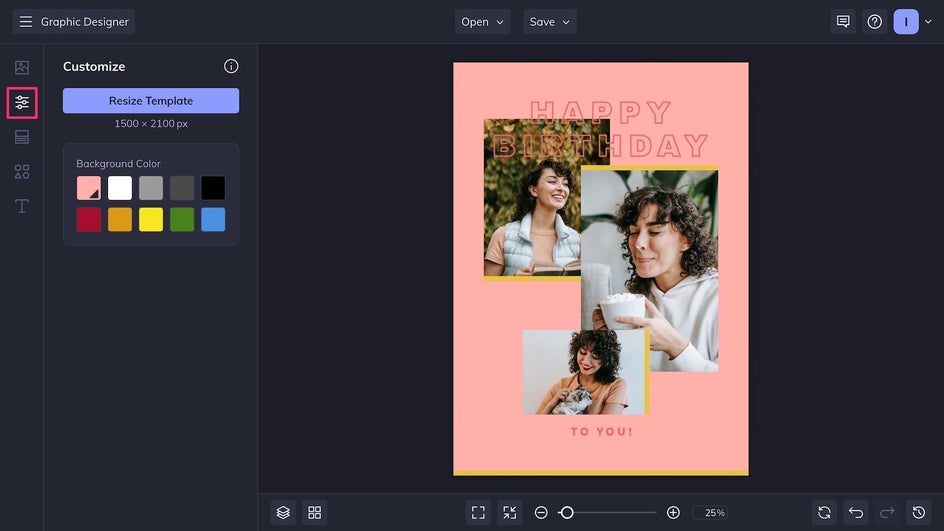Select the TO YOU! text on canvas
Screen dimensions: 944x531
point(601,432)
